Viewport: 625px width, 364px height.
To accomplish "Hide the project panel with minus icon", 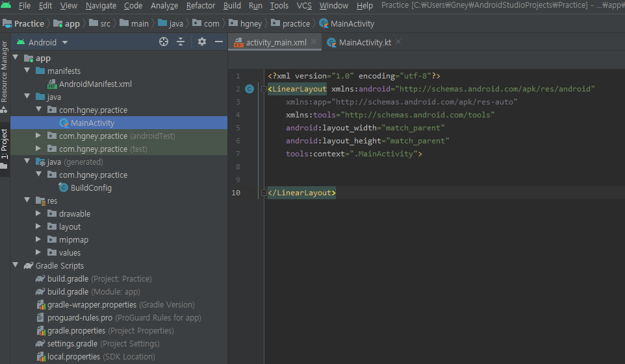I will pyautogui.click(x=219, y=42).
